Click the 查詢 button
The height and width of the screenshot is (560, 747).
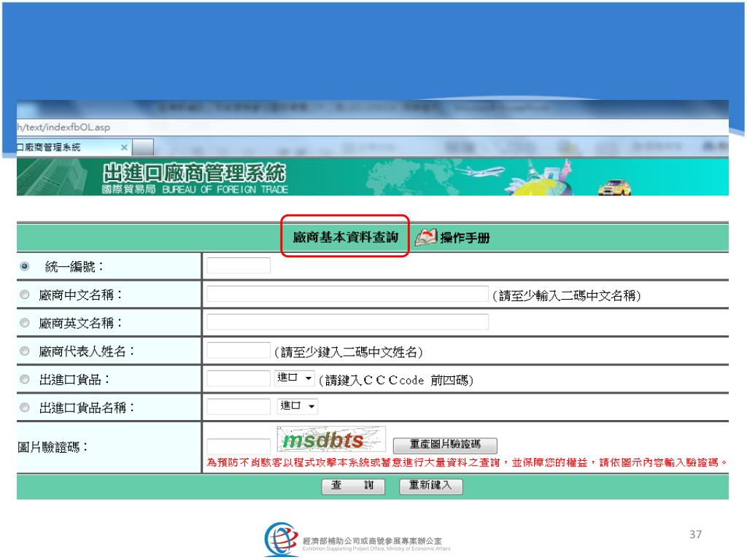tap(353, 486)
